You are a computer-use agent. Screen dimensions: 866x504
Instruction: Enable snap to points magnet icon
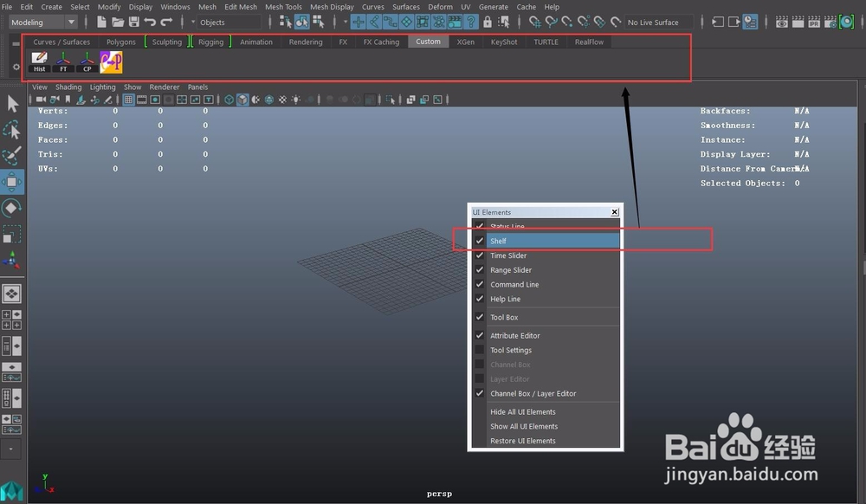pyautogui.click(x=567, y=22)
